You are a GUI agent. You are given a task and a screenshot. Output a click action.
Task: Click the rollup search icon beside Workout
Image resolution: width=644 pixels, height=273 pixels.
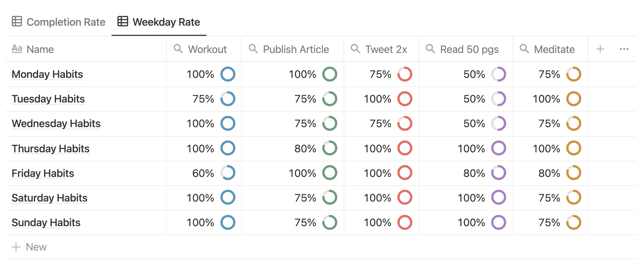(178, 49)
